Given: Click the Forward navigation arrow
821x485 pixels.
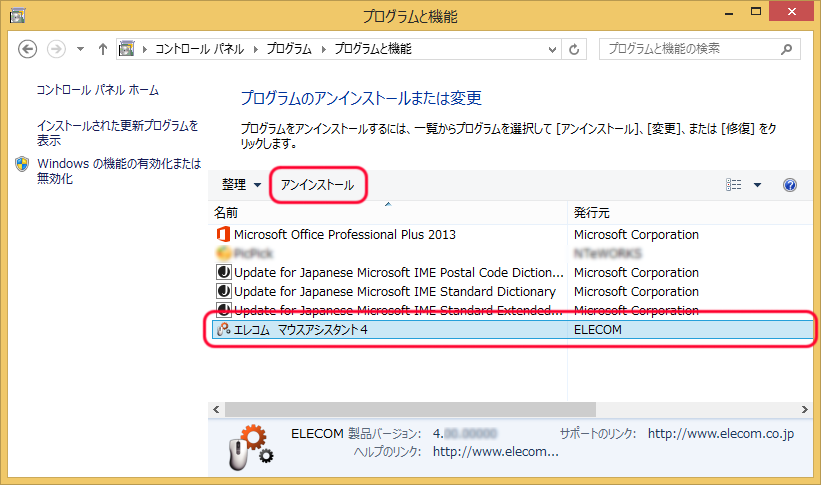Looking at the screenshot, I should (56, 49).
